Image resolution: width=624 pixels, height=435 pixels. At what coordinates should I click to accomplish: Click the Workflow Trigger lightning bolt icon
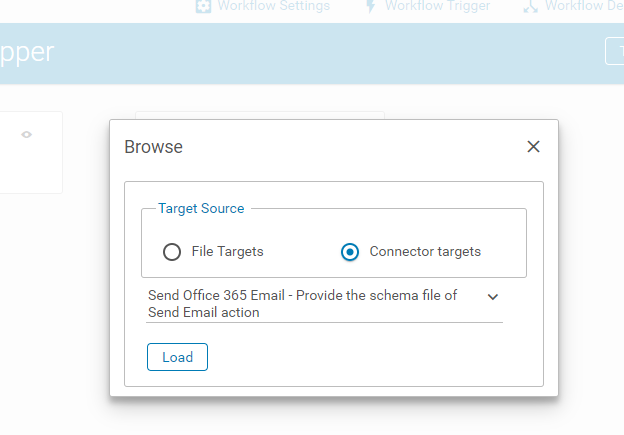coord(370,6)
